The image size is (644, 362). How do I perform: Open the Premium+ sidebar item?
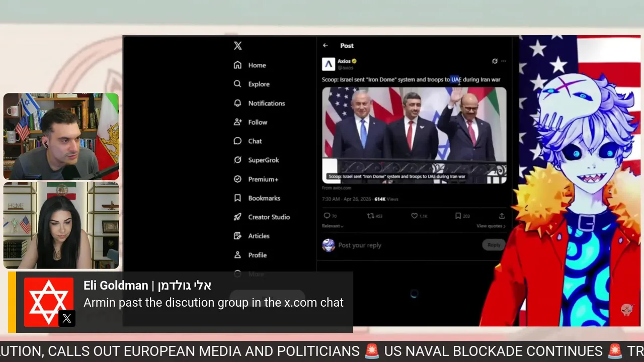pyautogui.click(x=256, y=179)
